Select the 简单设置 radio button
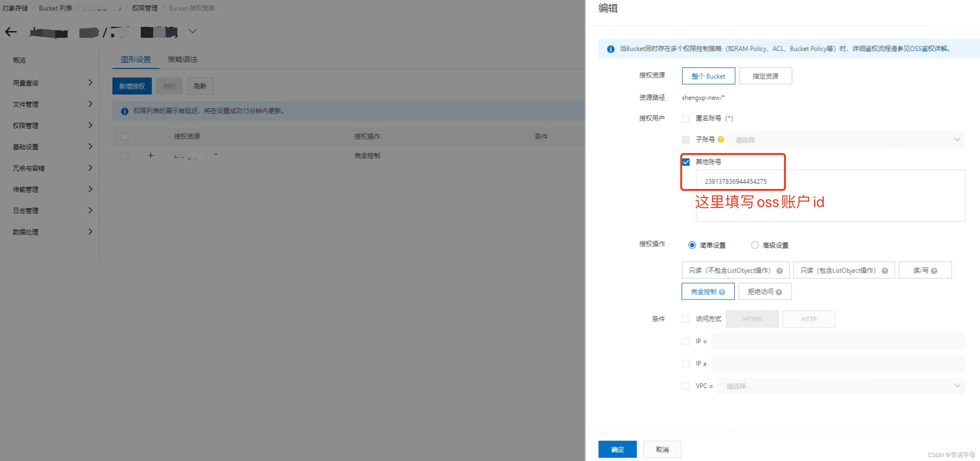Viewport: 980px width, 461px height. [692, 245]
